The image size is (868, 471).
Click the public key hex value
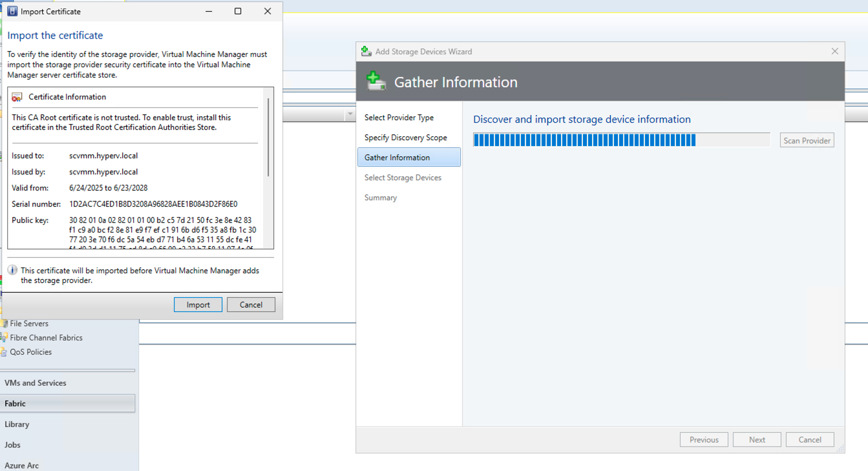(163, 233)
